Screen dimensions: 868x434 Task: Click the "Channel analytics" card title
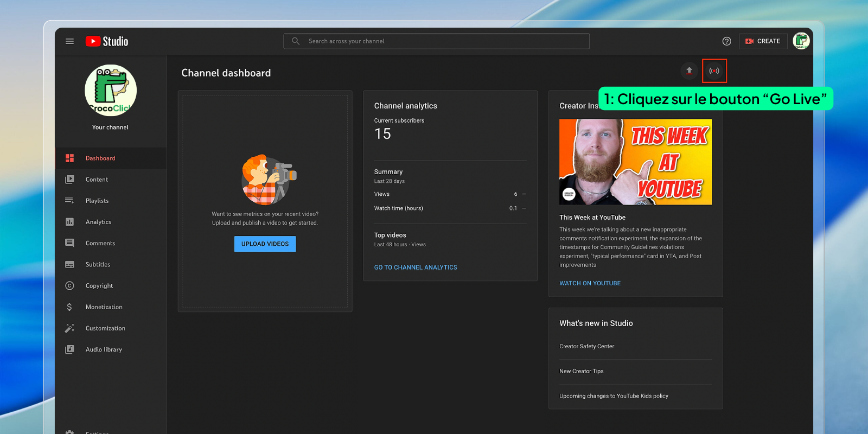click(406, 106)
